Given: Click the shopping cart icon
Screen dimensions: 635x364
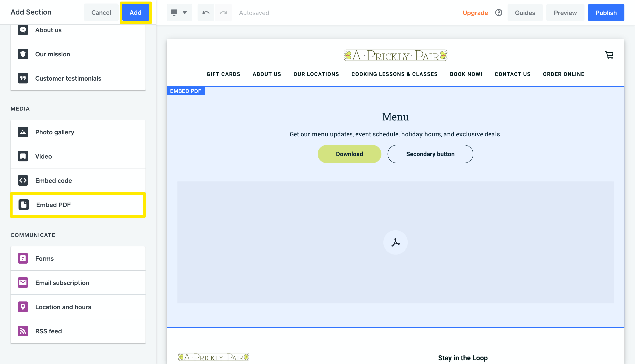Looking at the screenshot, I should coord(609,55).
